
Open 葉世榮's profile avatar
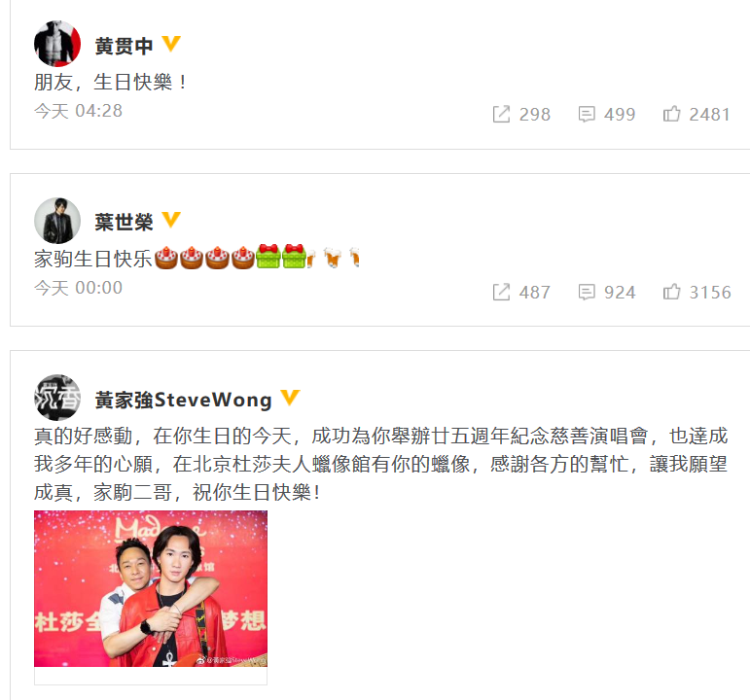click(57, 221)
